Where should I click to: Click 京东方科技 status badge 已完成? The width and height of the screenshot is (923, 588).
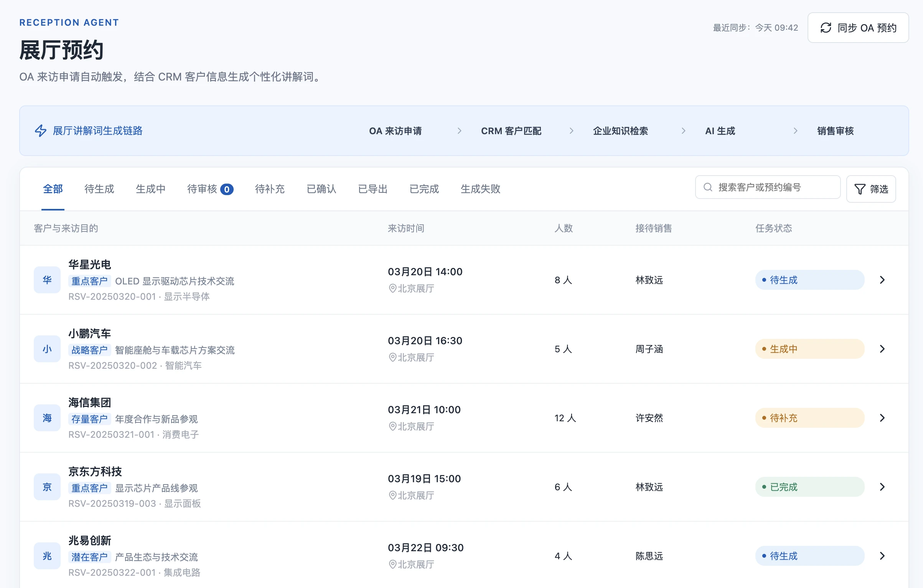coord(810,487)
